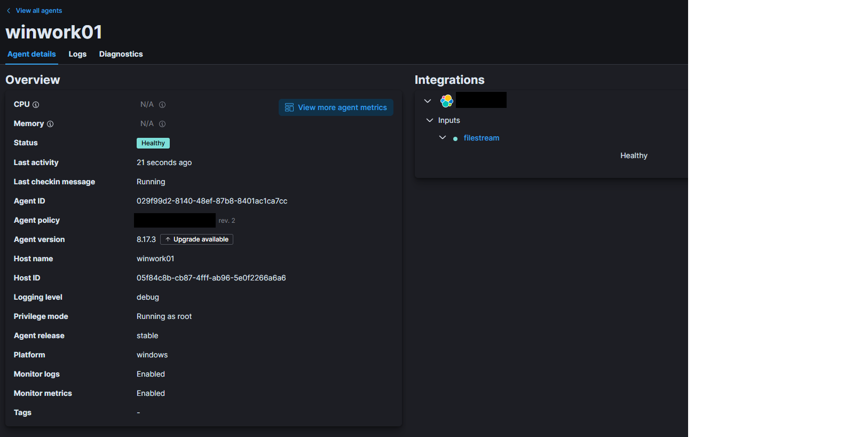Collapse the filestream input chevron
Screen dimensions: 868x437
click(443, 137)
